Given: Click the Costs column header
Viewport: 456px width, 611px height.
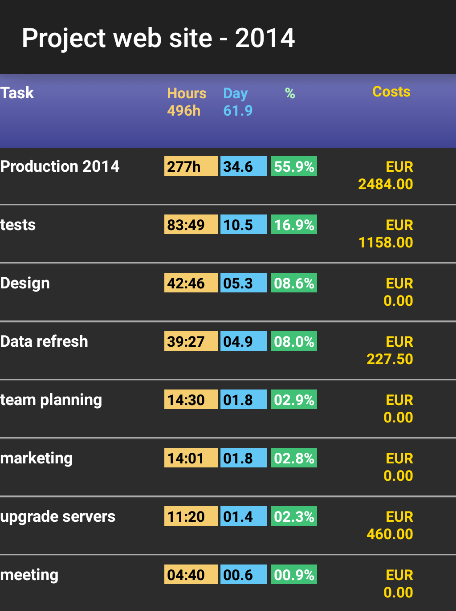Looking at the screenshot, I should (391, 92).
